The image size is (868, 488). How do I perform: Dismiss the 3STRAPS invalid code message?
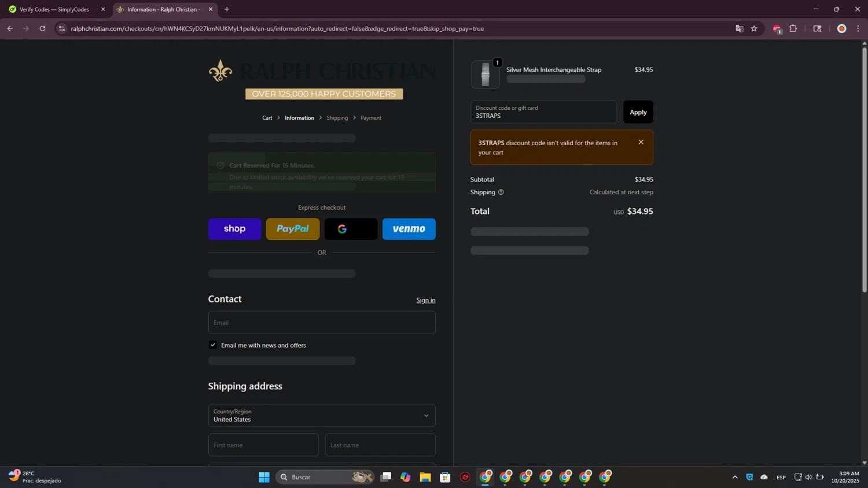tap(641, 142)
